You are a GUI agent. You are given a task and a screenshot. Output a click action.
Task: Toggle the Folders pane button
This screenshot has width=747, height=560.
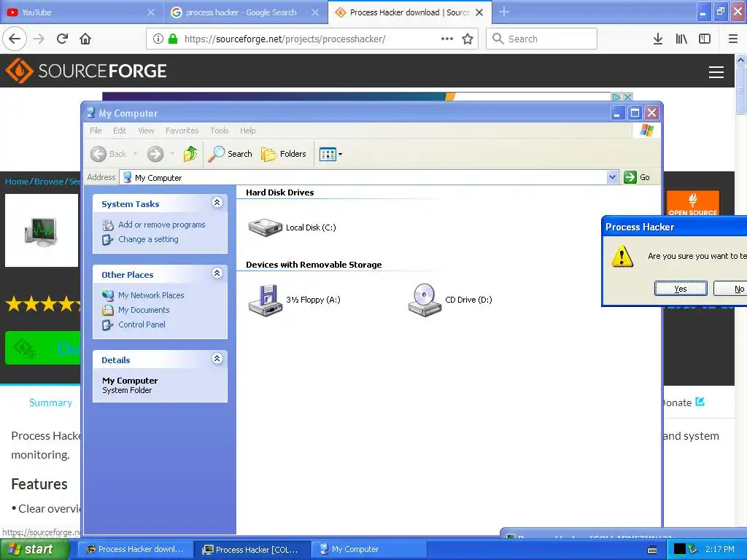coord(284,154)
